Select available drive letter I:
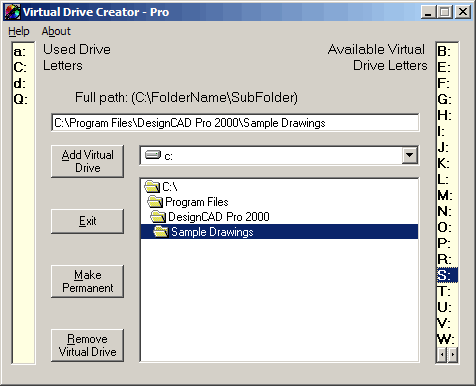 click(x=447, y=131)
